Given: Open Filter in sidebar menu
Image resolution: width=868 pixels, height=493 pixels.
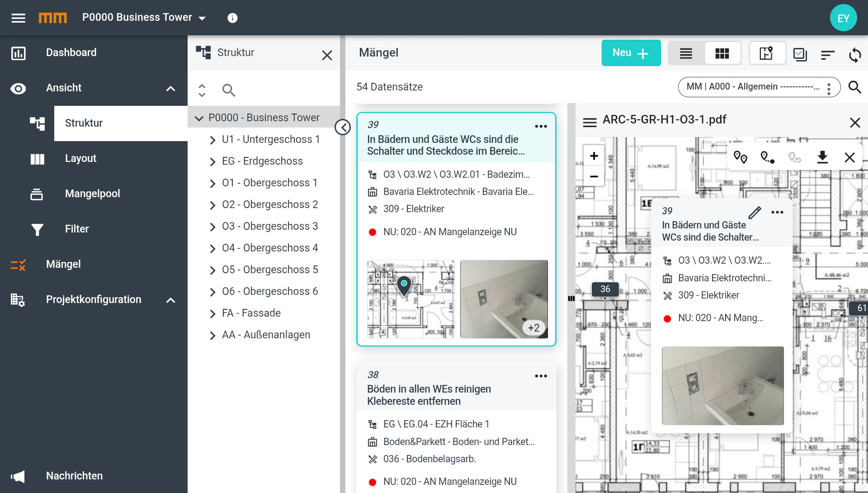Looking at the screenshot, I should pos(76,229).
